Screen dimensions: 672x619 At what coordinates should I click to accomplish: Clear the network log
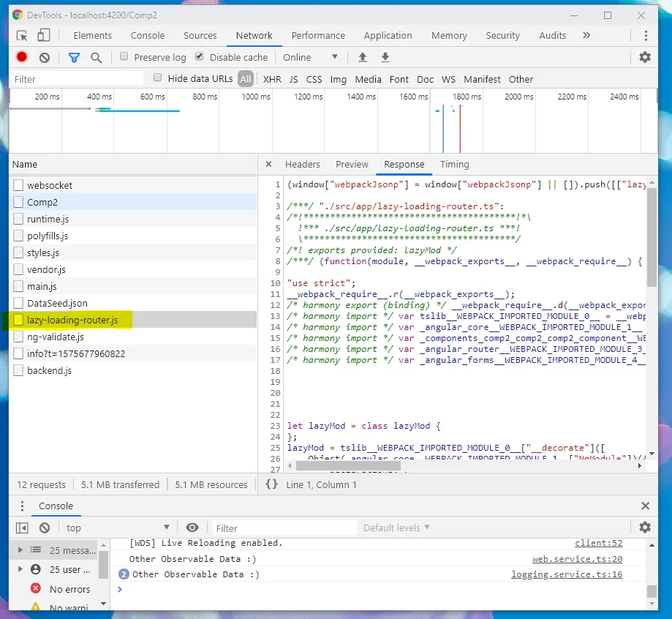click(x=45, y=57)
